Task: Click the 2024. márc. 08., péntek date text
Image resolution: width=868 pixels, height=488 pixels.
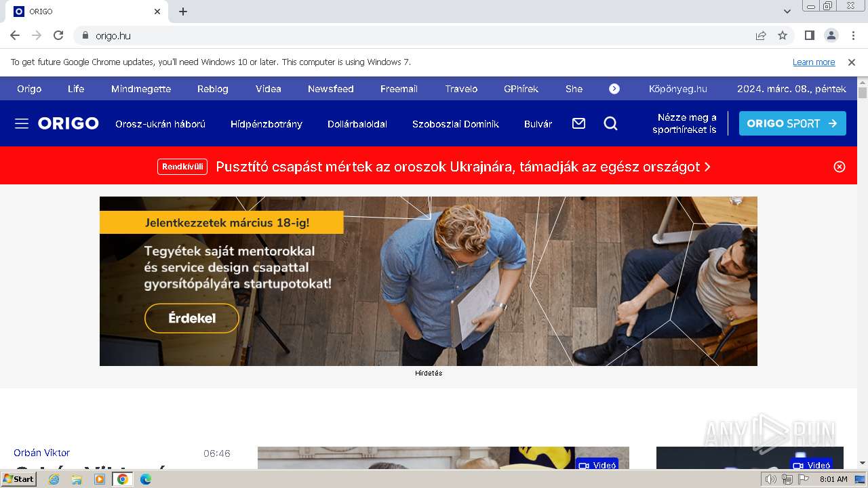Action: click(791, 89)
